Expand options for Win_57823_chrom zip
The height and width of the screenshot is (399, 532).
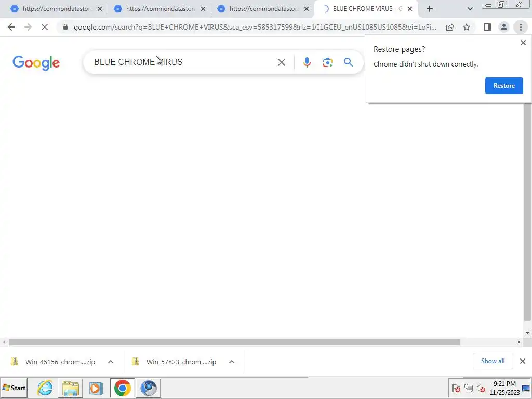(x=232, y=362)
